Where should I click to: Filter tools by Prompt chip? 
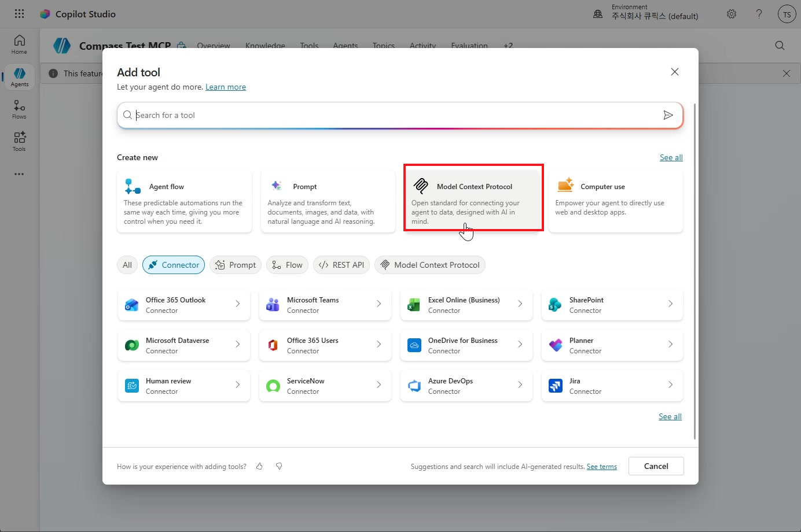coord(236,265)
